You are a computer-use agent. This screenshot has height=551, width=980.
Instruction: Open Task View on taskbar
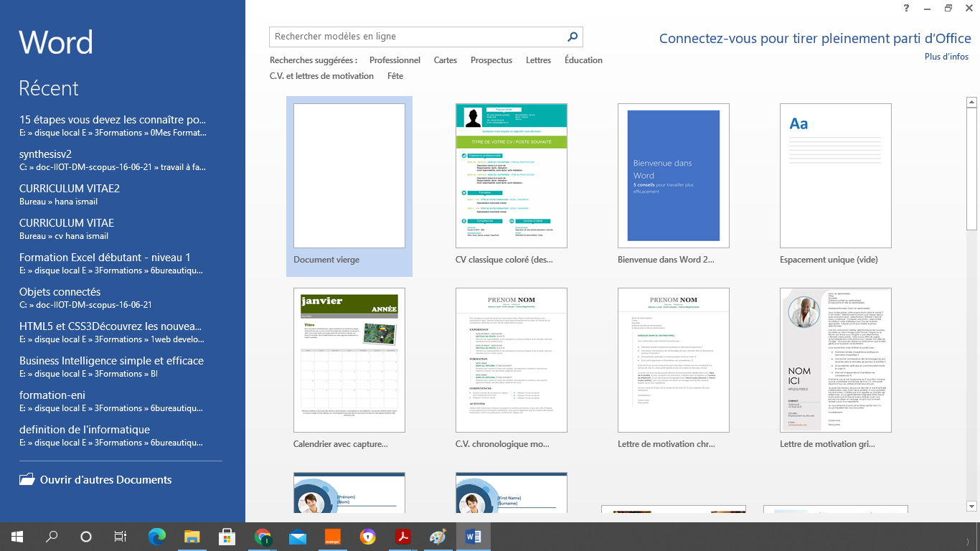pos(121,537)
